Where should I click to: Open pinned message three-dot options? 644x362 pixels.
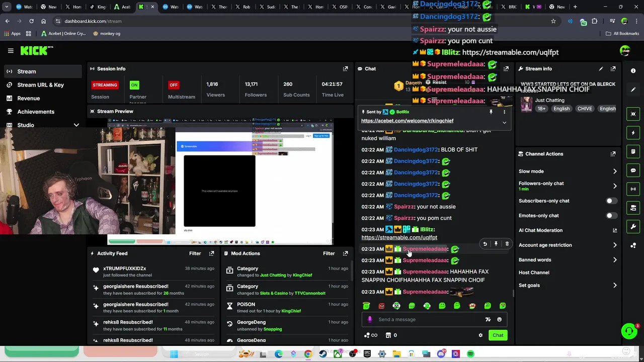coord(504,112)
